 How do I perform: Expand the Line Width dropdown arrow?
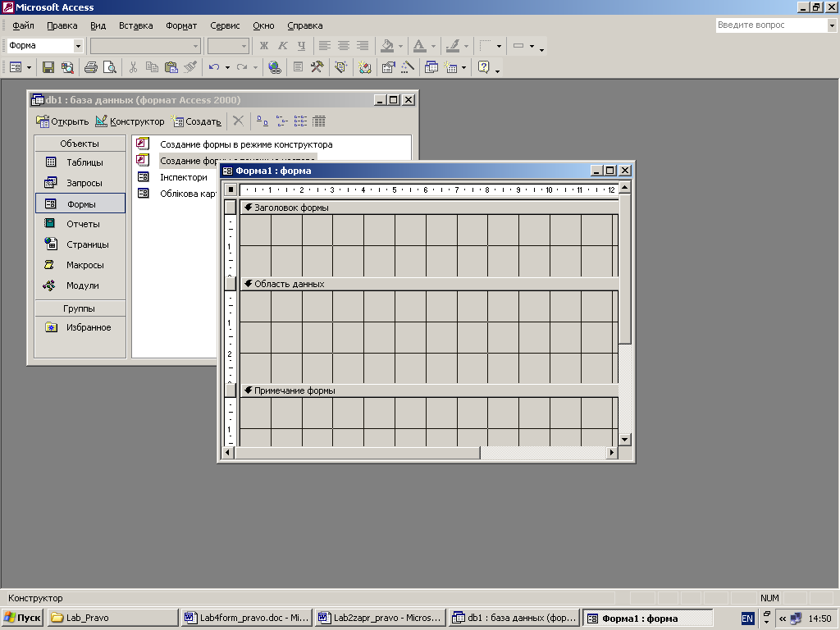(499, 46)
